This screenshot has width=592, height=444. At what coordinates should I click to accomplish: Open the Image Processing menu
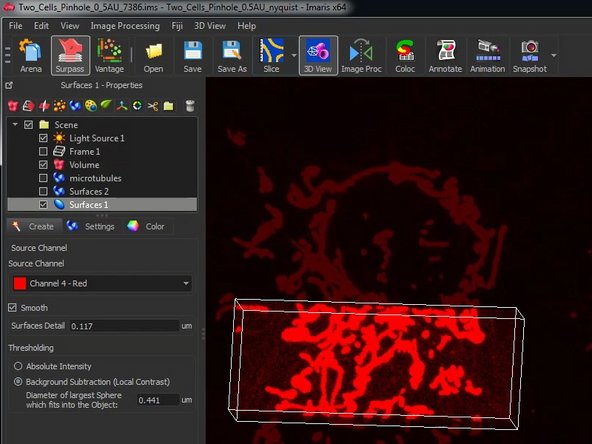(125, 26)
